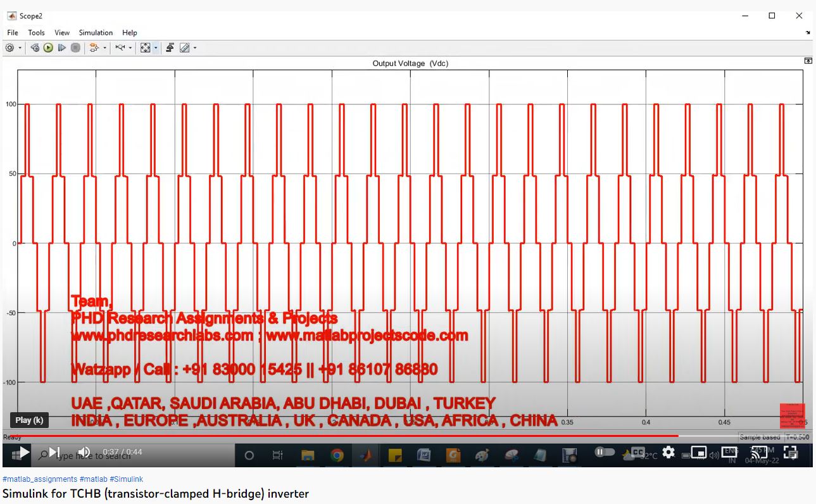
Task: Click the Step Forward toolbar icon
Action: click(62, 47)
